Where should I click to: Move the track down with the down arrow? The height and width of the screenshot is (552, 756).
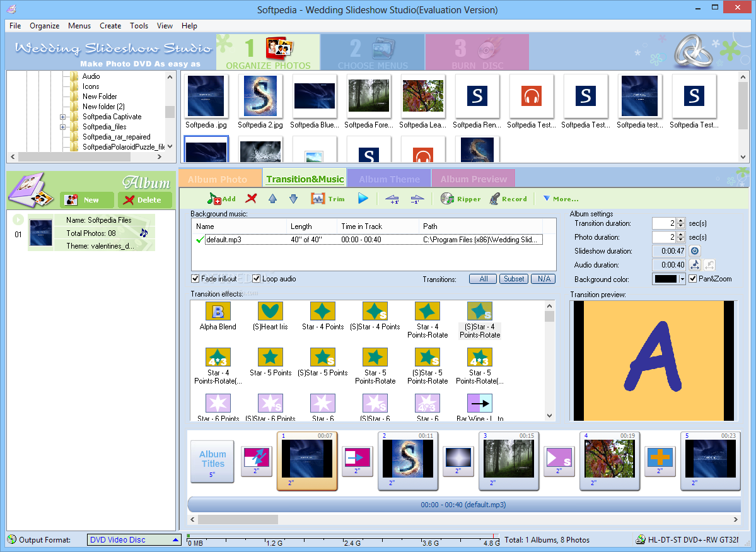coord(293,198)
